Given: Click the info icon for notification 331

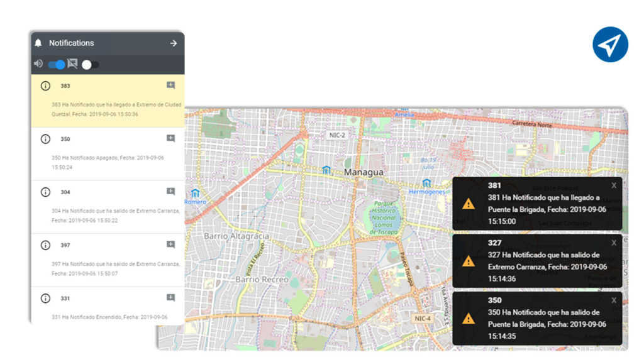Looking at the screenshot, I should [x=45, y=299].
